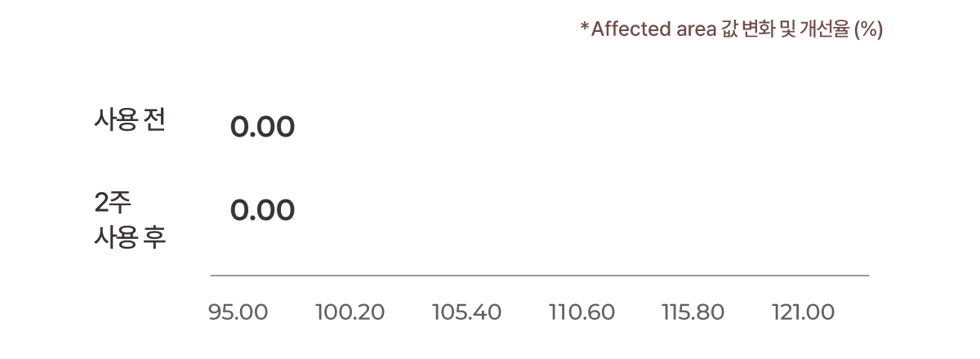The width and height of the screenshot is (980, 359).
Task: Click the '(%)' unit in the title
Action: pyautogui.click(x=868, y=29)
